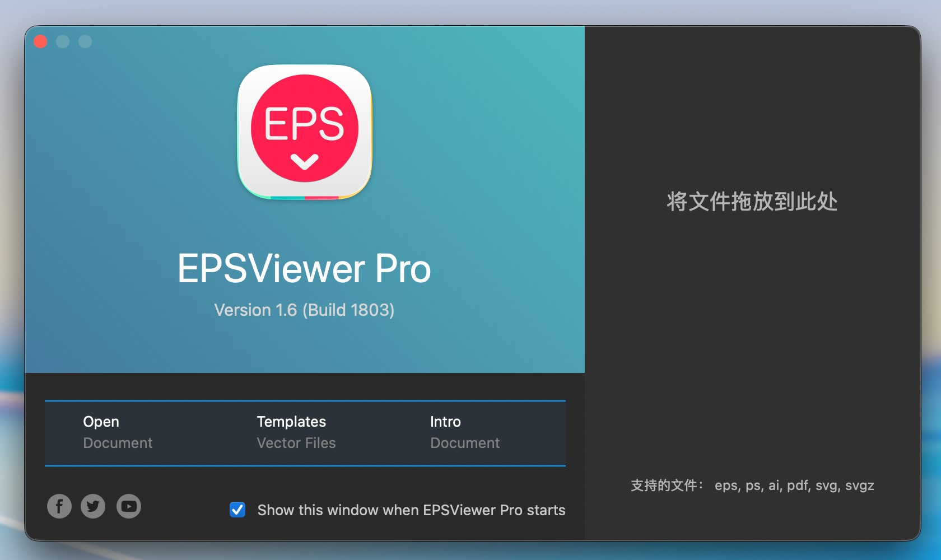This screenshot has width=941, height=560.
Task: Click the disabled minimize window button
Action: [x=63, y=41]
